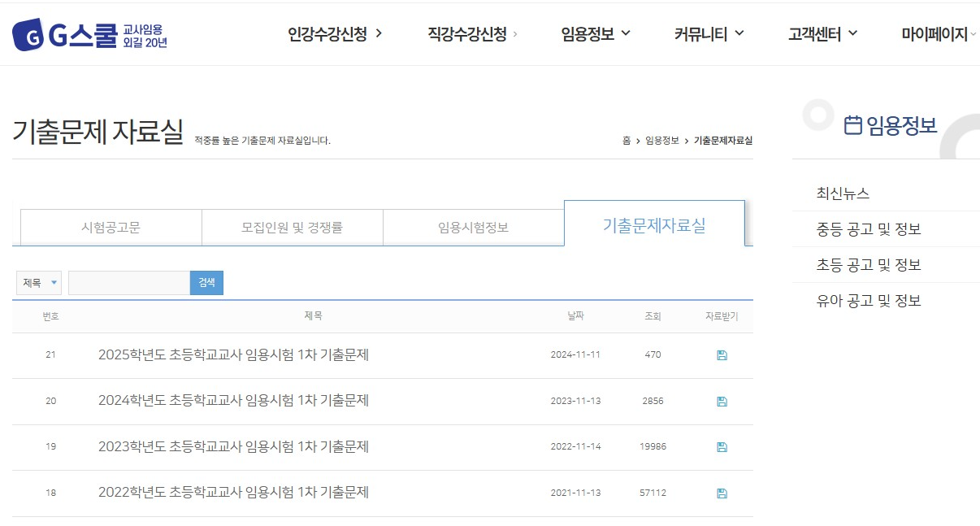Download the 2023학년도 기출문제 file
Image resolution: width=980 pixels, height=526 pixels.
tap(721, 447)
